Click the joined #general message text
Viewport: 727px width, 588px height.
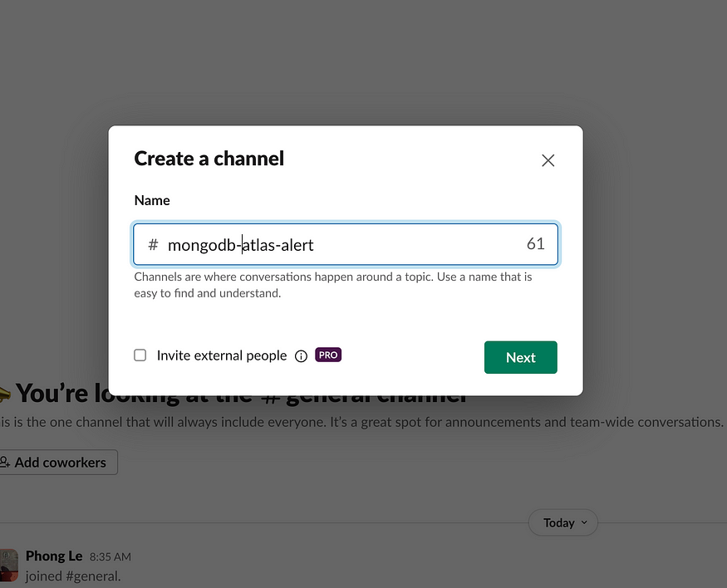coord(73,576)
